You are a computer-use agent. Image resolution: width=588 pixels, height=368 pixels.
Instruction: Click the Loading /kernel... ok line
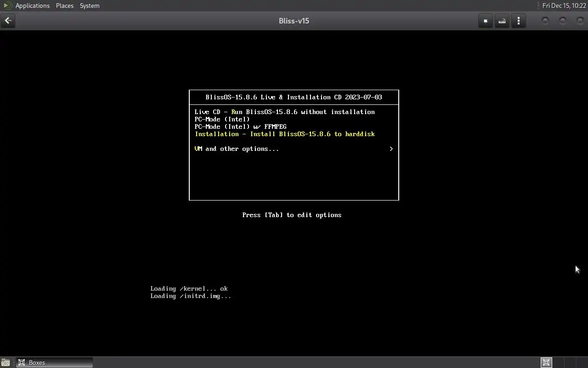click(x=189, y=288)
